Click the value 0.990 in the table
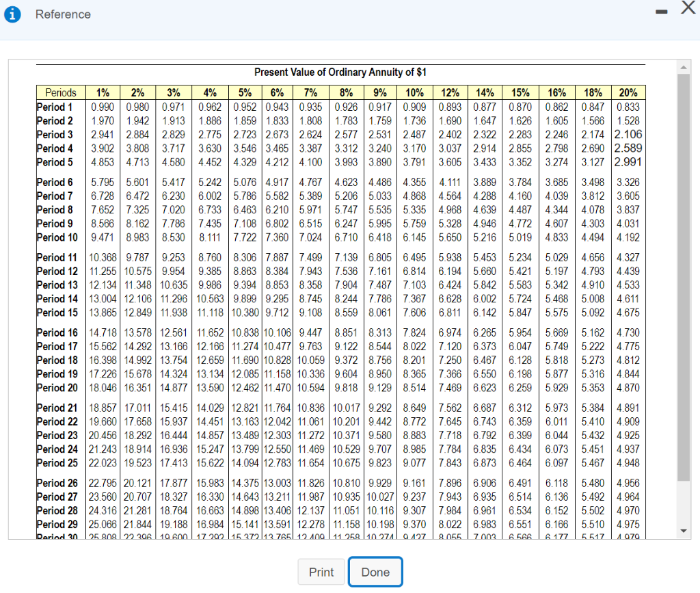Image resolution: width=700 pixels, height=593 pixels. [103, 106]
